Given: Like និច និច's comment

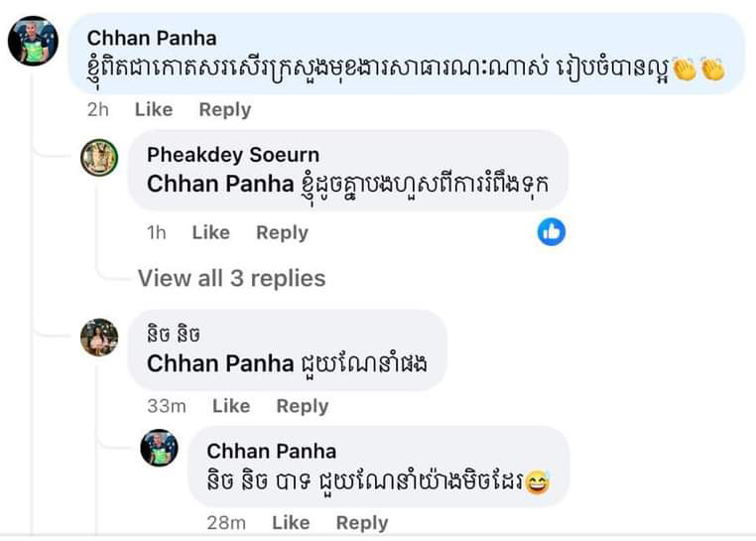Looking at the screenshot, I should pos(230,405).
